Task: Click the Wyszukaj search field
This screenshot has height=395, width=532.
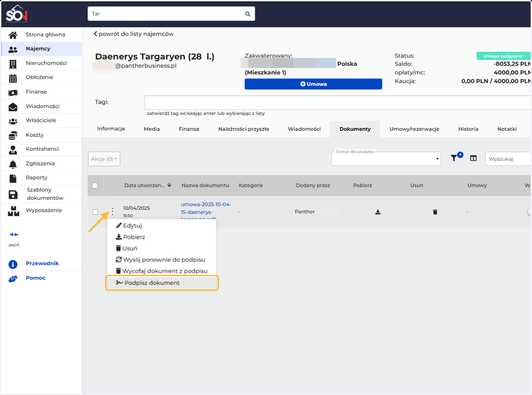Action: [509, 159]
